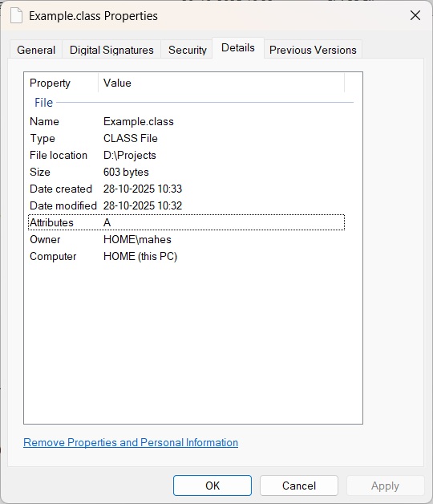The height and width of the screenshot is (504, 433).
Task: Confirm with the OK button
Action: coord(212,486)
